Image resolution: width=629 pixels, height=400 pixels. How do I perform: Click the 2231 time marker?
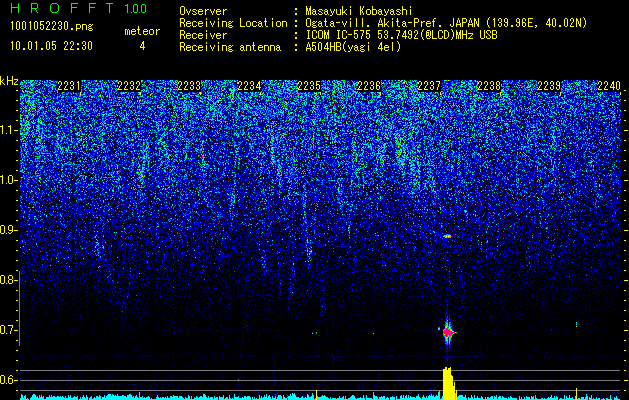(x=69, y=86)
